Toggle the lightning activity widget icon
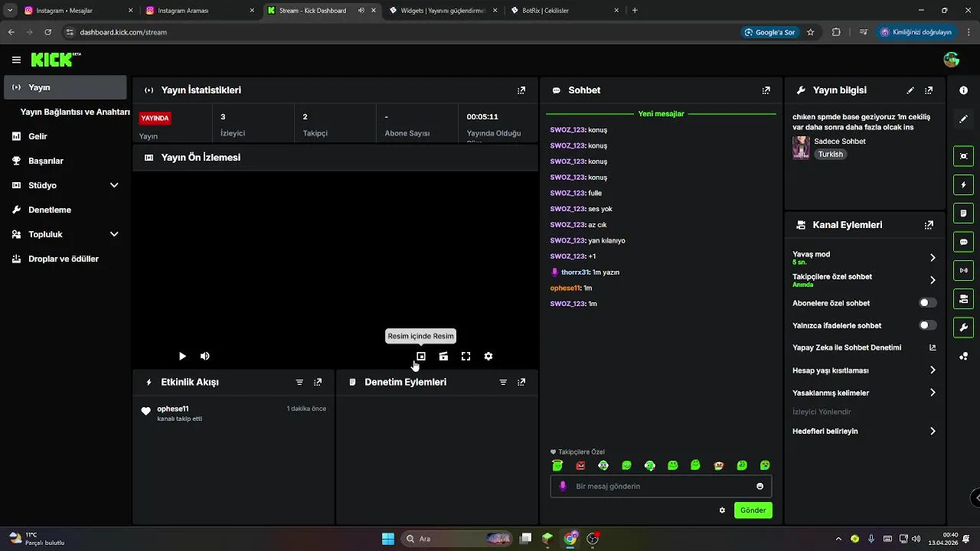 tap(963, 184)
